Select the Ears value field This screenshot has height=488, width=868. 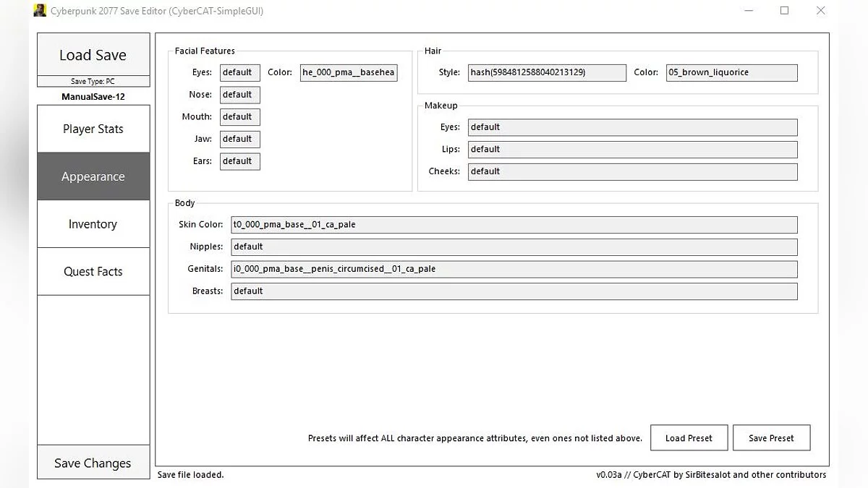239,161
